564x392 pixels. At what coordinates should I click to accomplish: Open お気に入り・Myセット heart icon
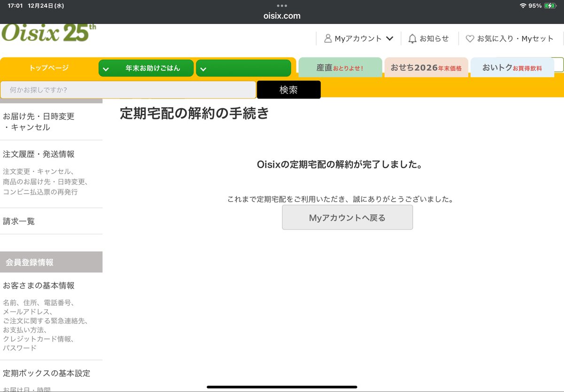pos(470,39)
